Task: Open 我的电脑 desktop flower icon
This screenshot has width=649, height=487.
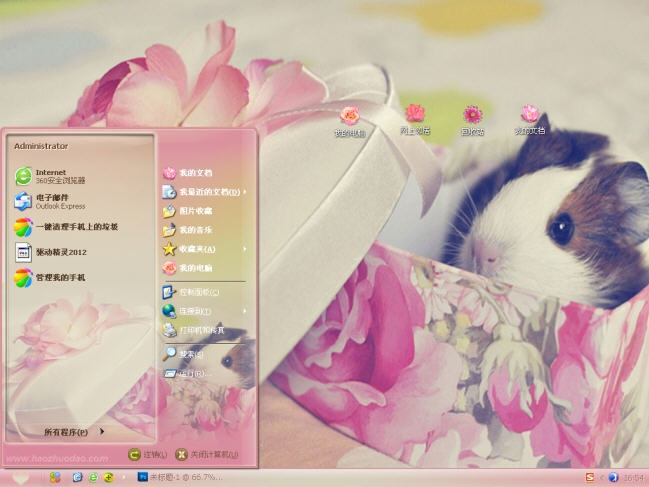Action: 349,120
